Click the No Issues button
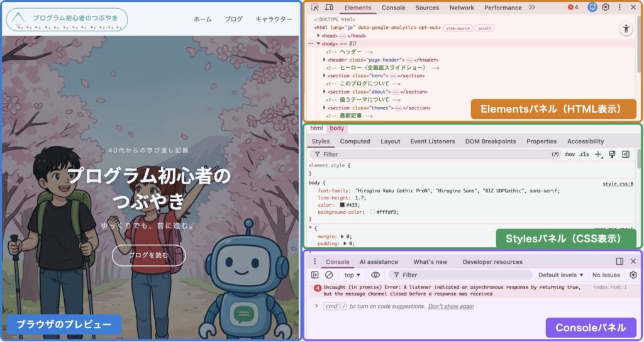Viewport: 644px width, 342px height. tap(606, 275)
